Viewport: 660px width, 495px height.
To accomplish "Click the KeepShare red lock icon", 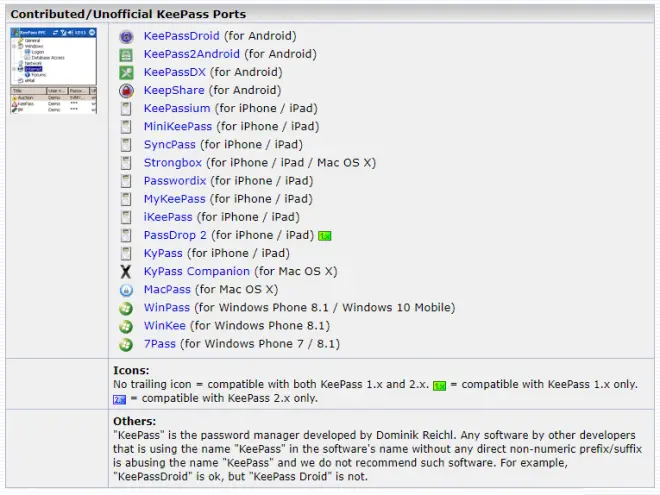I will (x=126, y=91).
